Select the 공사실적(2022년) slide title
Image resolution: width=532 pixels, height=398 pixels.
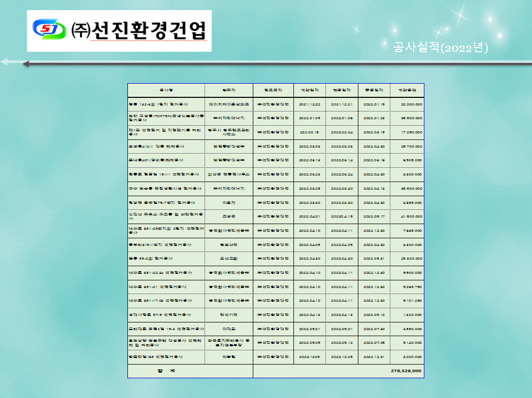click(440, 48)
